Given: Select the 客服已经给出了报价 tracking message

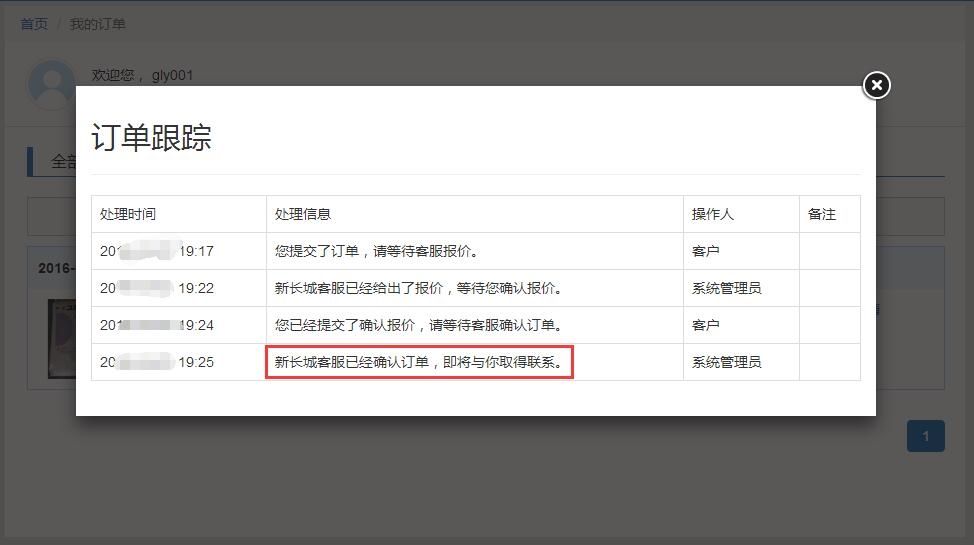Looking at the screenshot, I should coord(418,289).
